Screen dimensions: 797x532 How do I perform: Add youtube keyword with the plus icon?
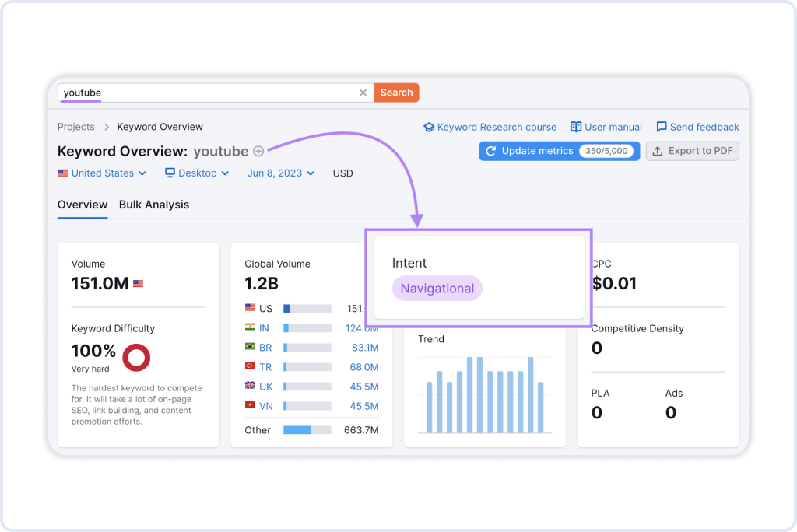click(258, 152)
